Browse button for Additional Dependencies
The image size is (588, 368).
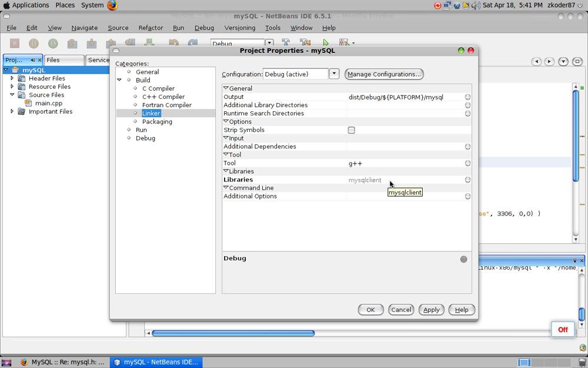467,147
